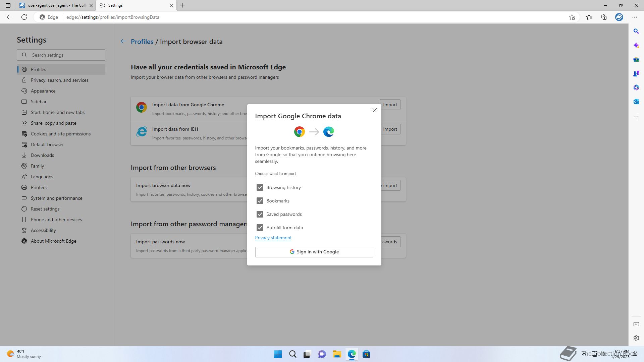
Task: Open taskbar Search
Action: pos(292,354)
